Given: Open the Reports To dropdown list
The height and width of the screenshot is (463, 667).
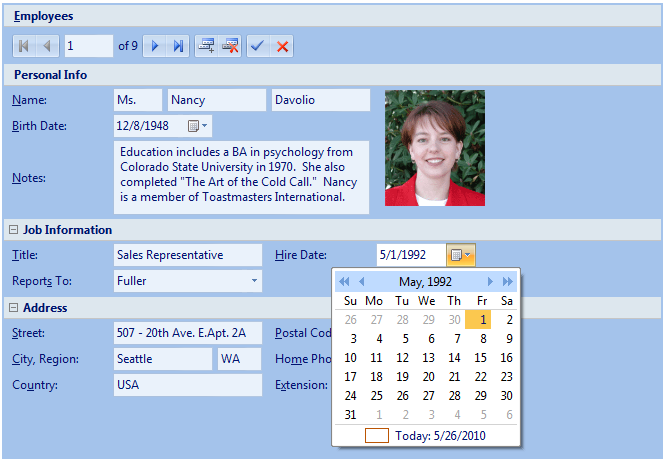Looking at the screenshot, I should point(254,281).
